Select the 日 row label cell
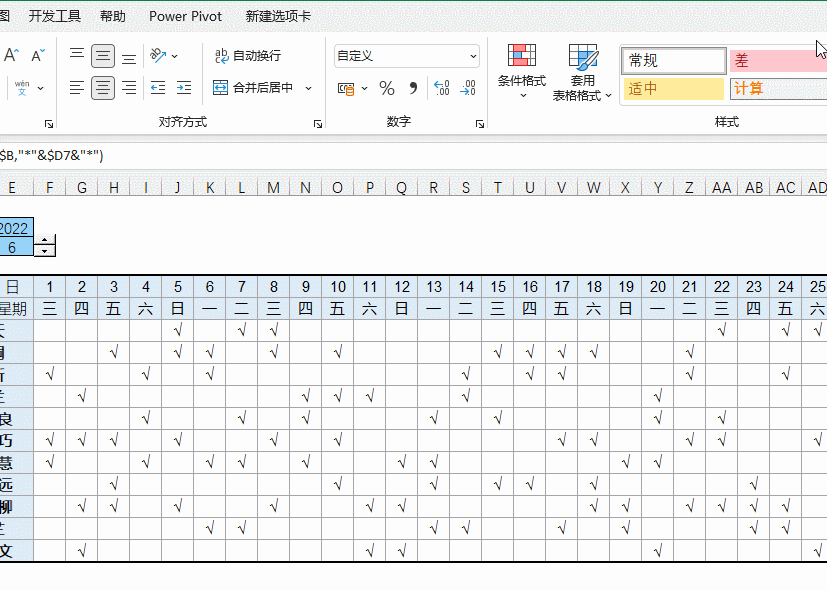 (x=16, y=287)
